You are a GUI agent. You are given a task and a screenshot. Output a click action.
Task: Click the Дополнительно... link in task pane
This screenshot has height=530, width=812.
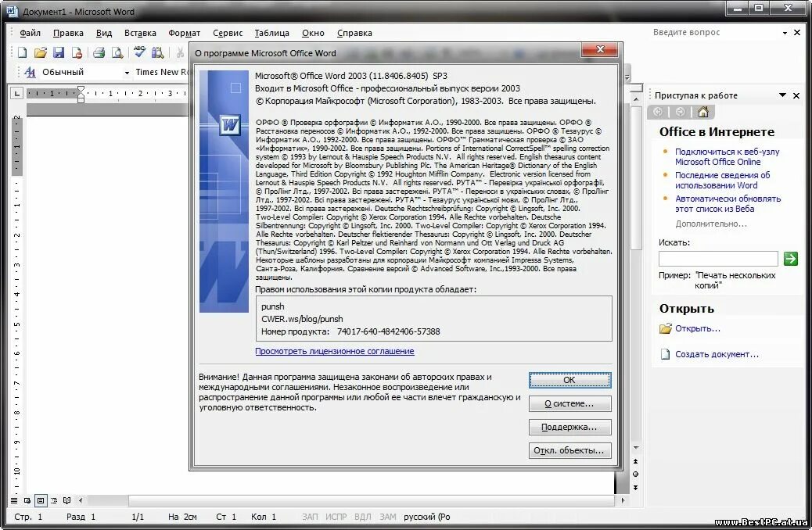[711, 224]
